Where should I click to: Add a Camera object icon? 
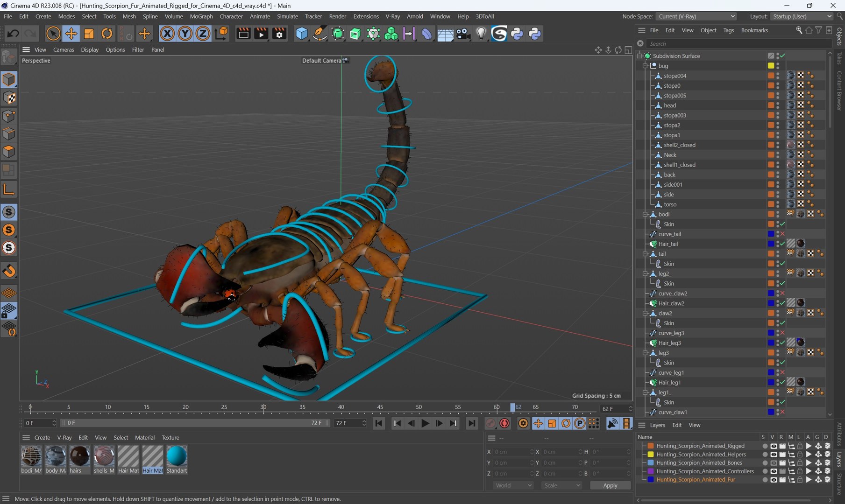tap(463, 34)
